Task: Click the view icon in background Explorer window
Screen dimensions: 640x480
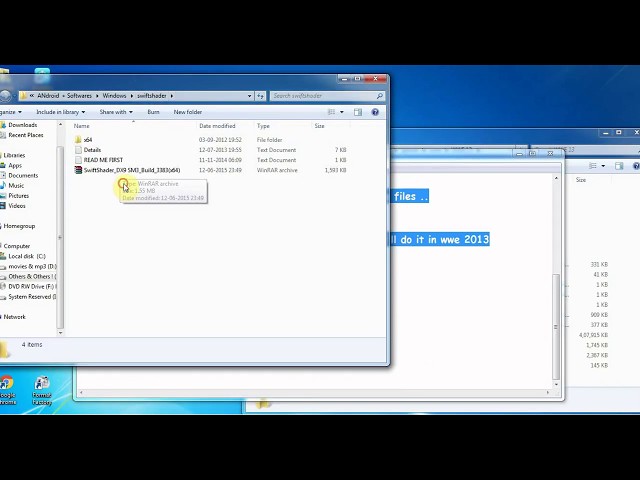Action: [x=593, y=166]
